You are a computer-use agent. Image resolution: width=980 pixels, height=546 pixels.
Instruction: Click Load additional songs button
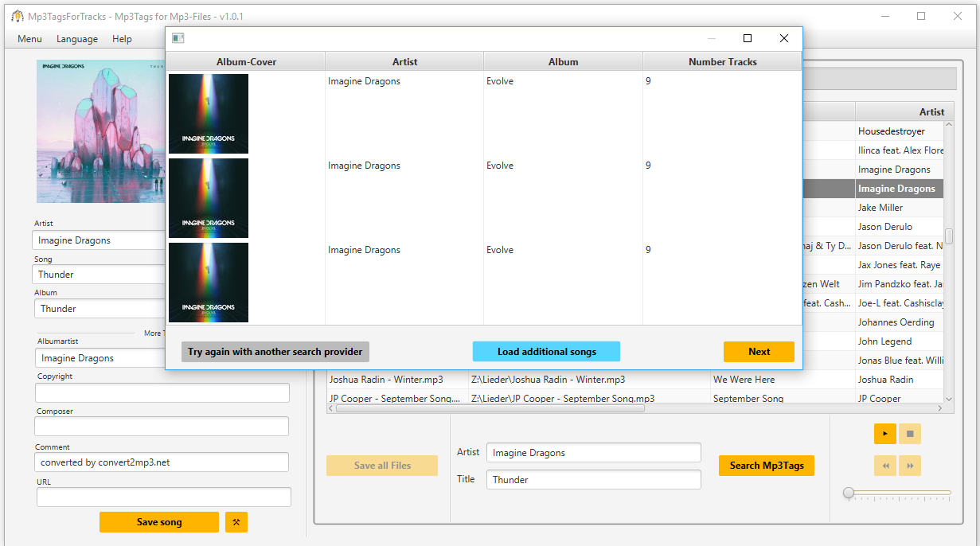click(546, 352)
